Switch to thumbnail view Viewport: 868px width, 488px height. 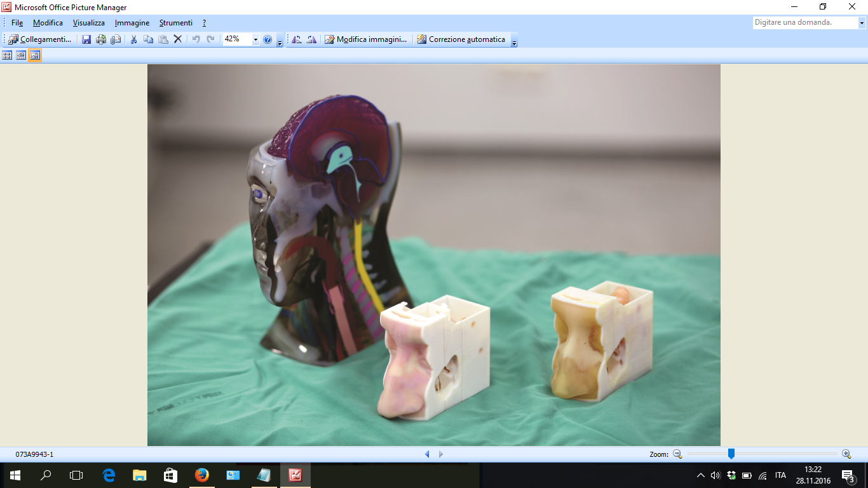(x=7, y=55)
